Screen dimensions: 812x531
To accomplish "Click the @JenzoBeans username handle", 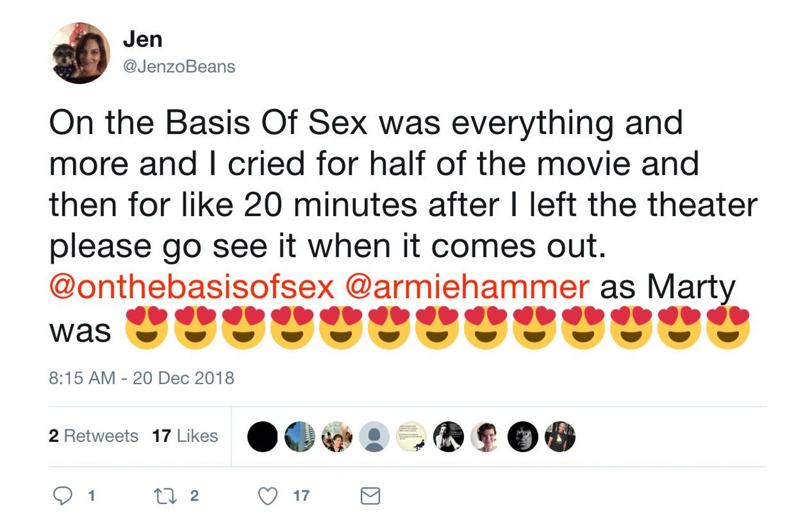I will [x=179, y=67].
